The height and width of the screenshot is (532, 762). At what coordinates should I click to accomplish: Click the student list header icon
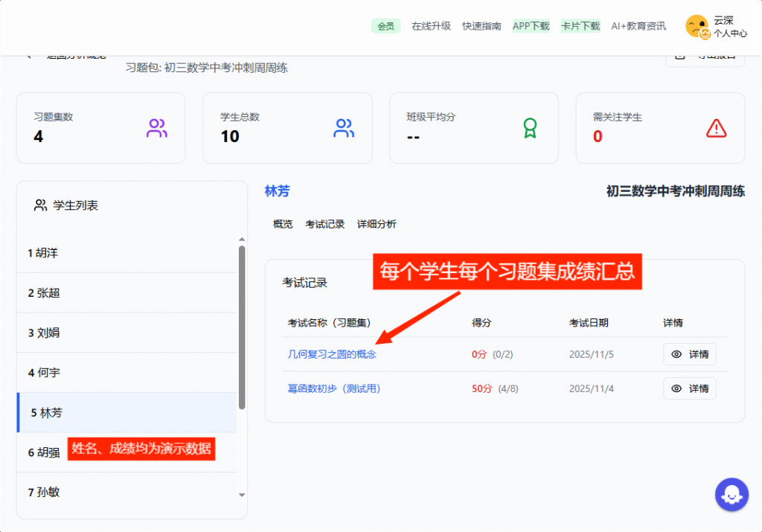pyautogui.click(x=41, y=205)
